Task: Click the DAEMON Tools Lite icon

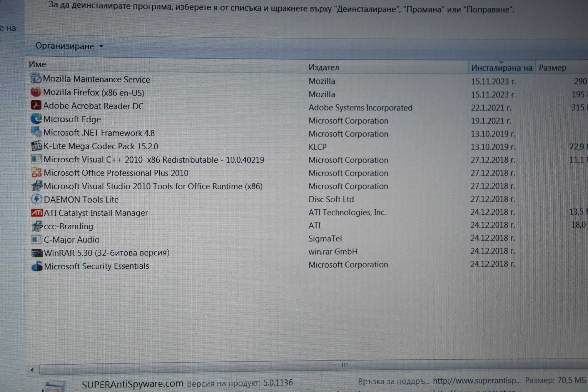Action: 36,199
